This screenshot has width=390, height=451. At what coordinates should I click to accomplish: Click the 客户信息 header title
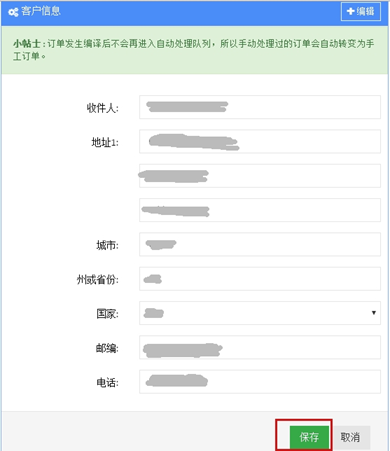click(x=41, y=11)
